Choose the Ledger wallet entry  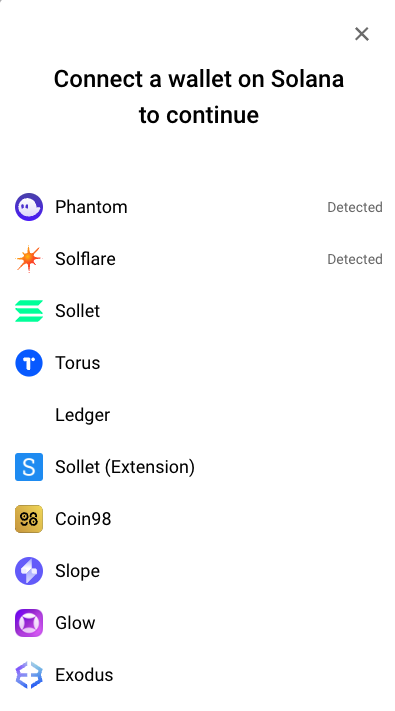pyautogui.click(x=199, y=415)
